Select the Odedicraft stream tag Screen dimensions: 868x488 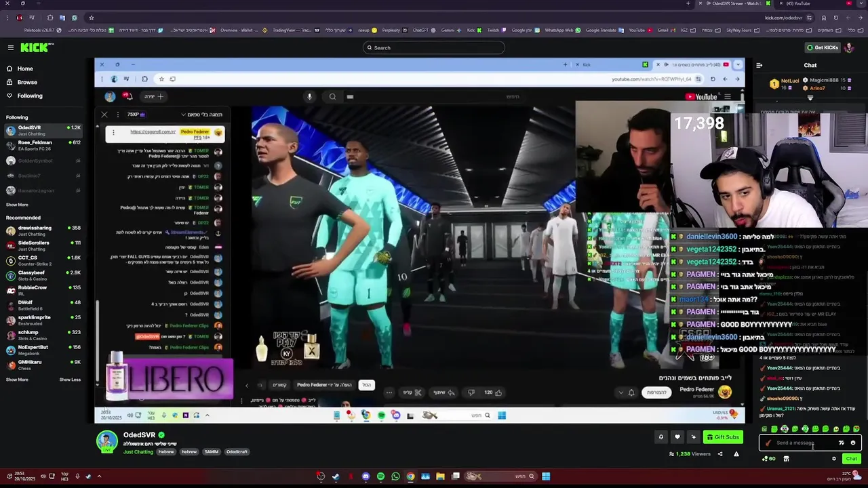click(237, 451)
